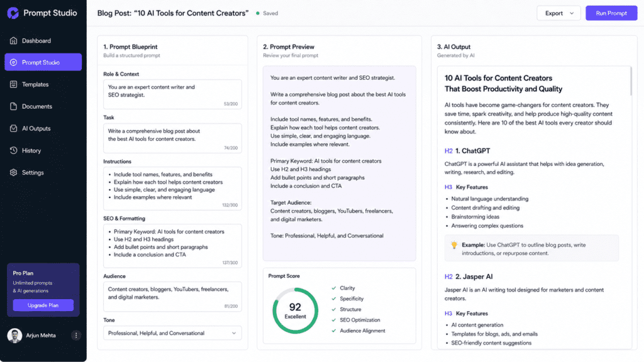644x362 pixels.
Task: Click 'SEO-friendly content suggestions' bullet
Action: [491, 343]
